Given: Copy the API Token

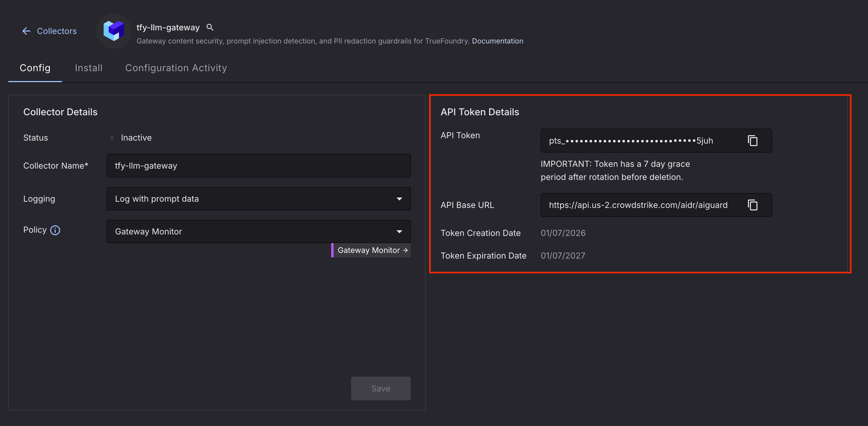Looking at the screenshot, I should pyautogui.click(x=752, y=141).
